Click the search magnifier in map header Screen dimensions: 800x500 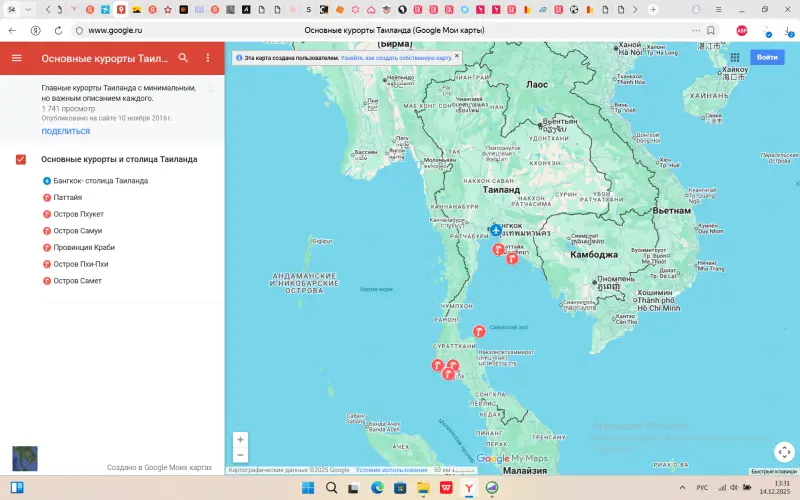[x=183, y=58]
